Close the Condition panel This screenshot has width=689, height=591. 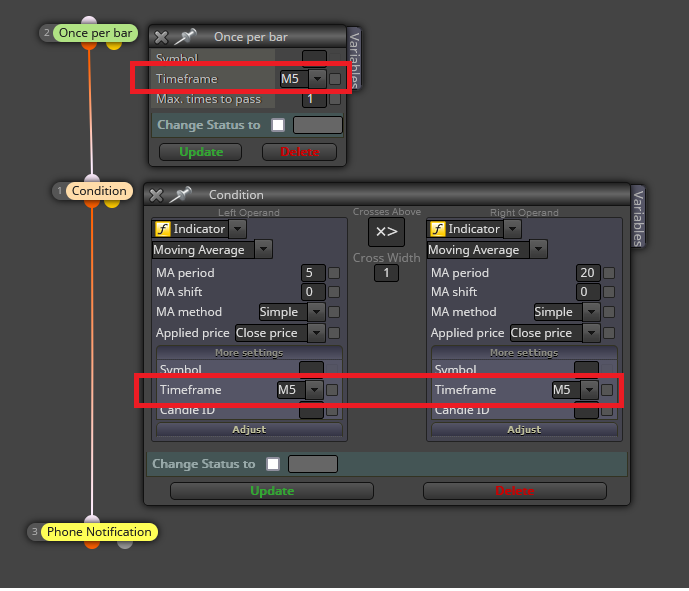tap(156, 195)
